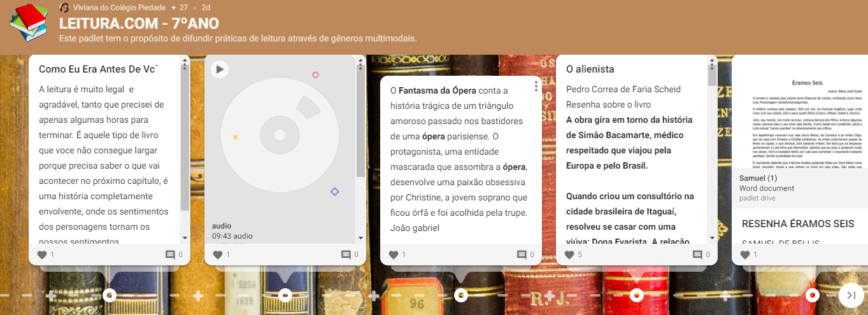Click the '2d' last-updated time
This screenshot has height=315, width=868.
click(206, 8)
